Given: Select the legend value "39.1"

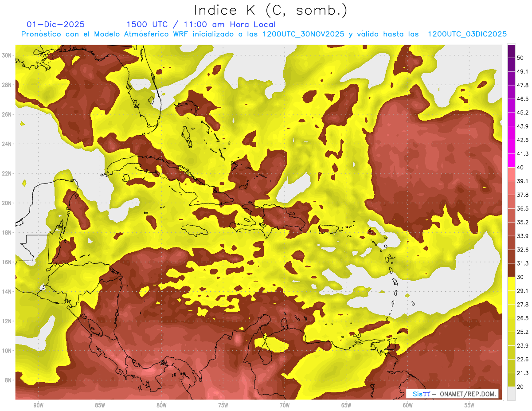Looking at the screenshot, I should [523, 181].
